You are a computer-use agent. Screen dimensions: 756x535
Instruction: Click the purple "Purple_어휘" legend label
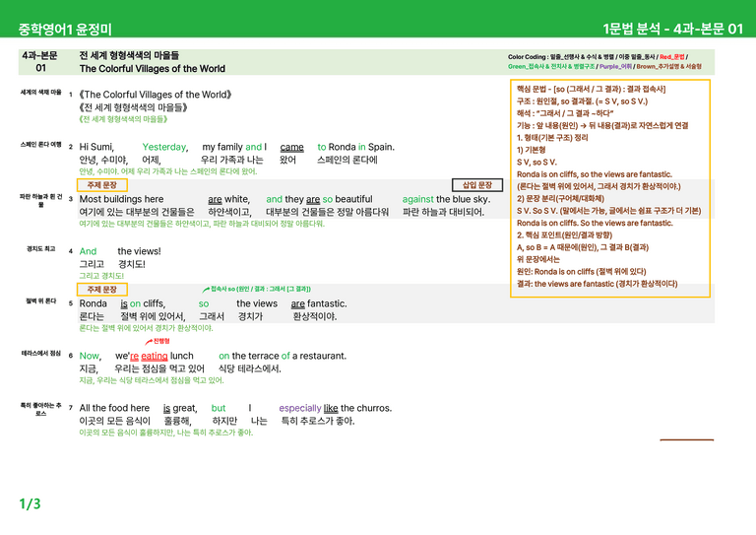click(615, 67)
